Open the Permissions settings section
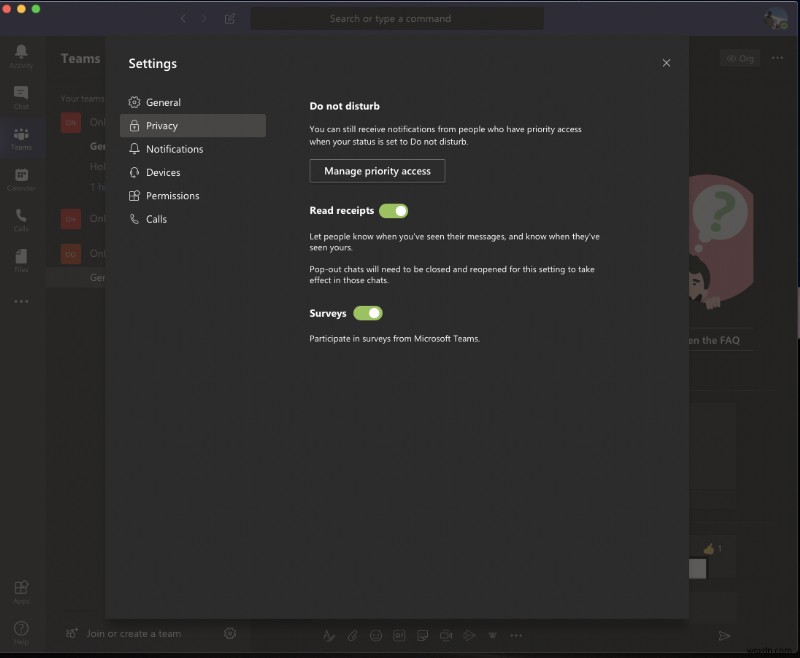800x658 pixels. click(x=193, y=195)
